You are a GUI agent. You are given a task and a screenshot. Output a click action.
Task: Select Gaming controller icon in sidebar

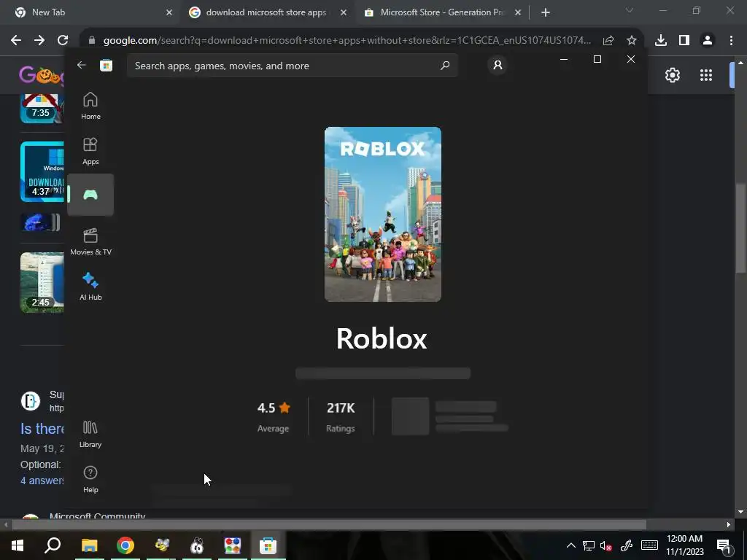pos(90,195)
